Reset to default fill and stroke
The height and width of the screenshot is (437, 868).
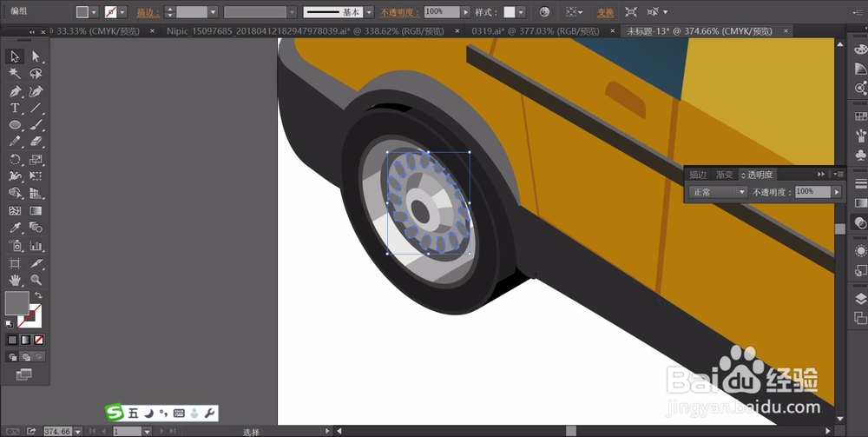tap(10, 324)
